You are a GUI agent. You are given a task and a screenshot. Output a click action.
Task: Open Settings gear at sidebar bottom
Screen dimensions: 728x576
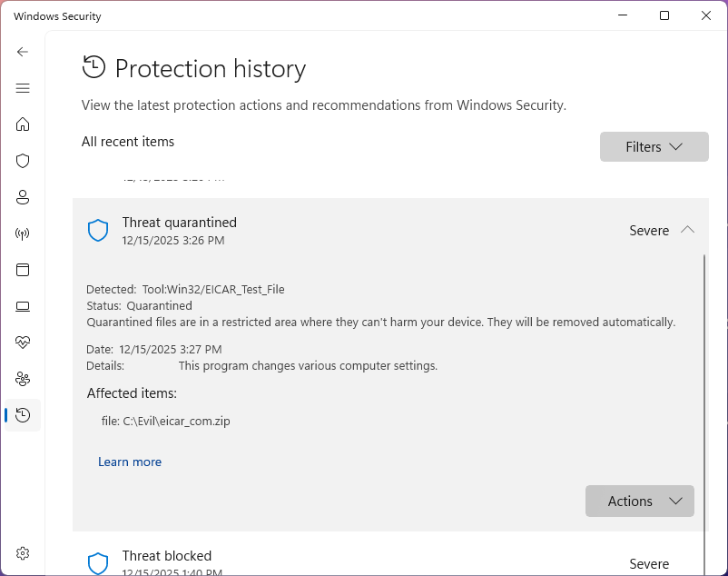click(23, 553)
